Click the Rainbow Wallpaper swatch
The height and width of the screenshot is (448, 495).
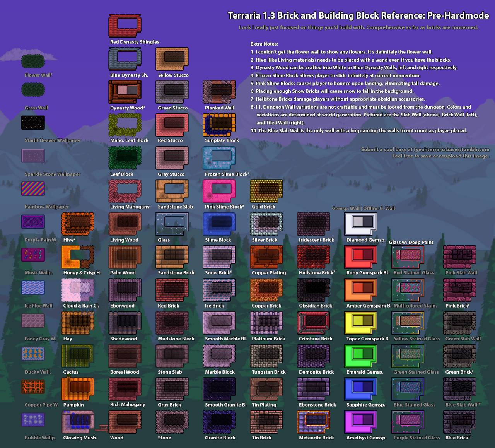tap(33, 189)
